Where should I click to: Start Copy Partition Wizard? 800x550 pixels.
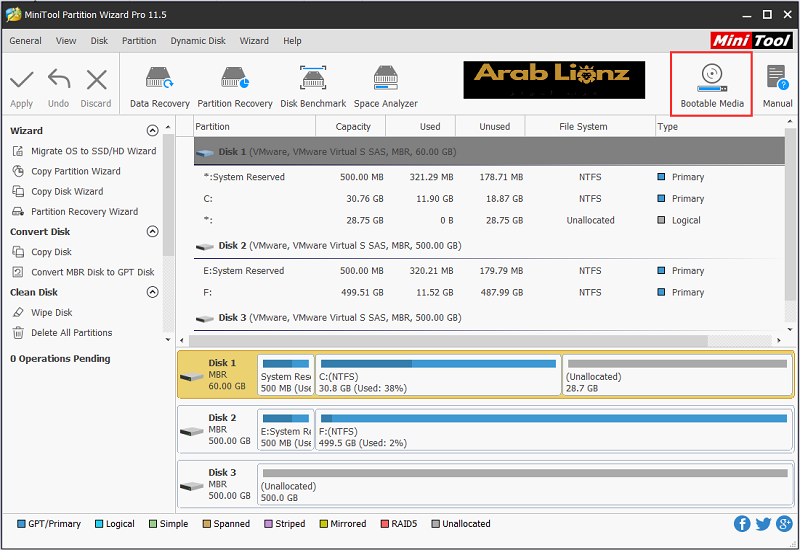pos(76,171)
